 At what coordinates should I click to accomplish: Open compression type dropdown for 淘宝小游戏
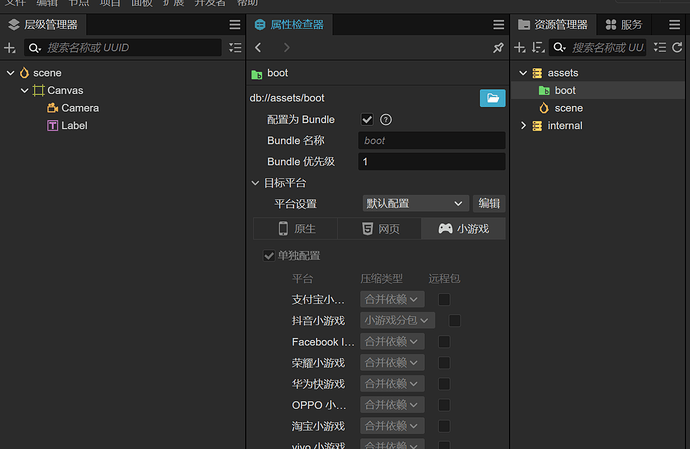(392, 426)
